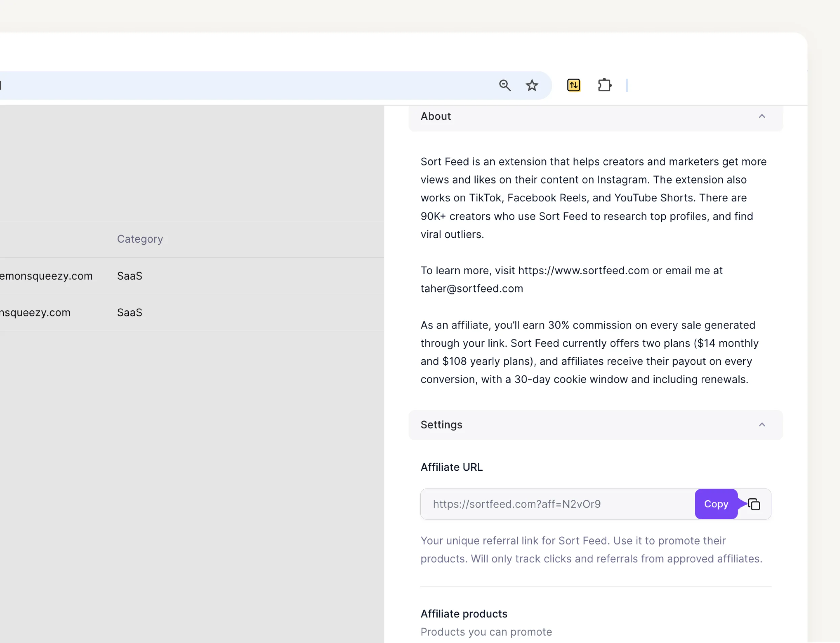The image size is (840, 643).
Task: Click the Affiliate URL label
Action: (x=451, y=467)
